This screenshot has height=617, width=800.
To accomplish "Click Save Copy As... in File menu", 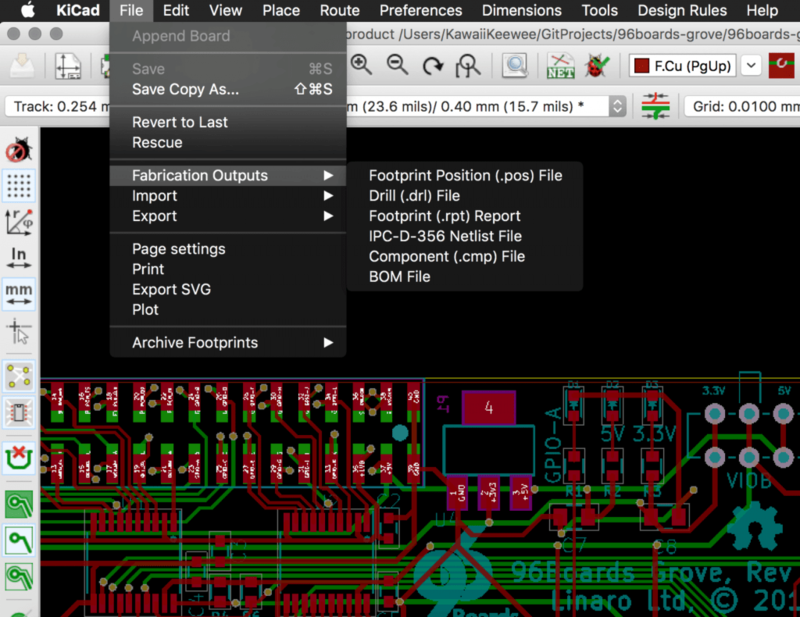I will pos(185,89).
